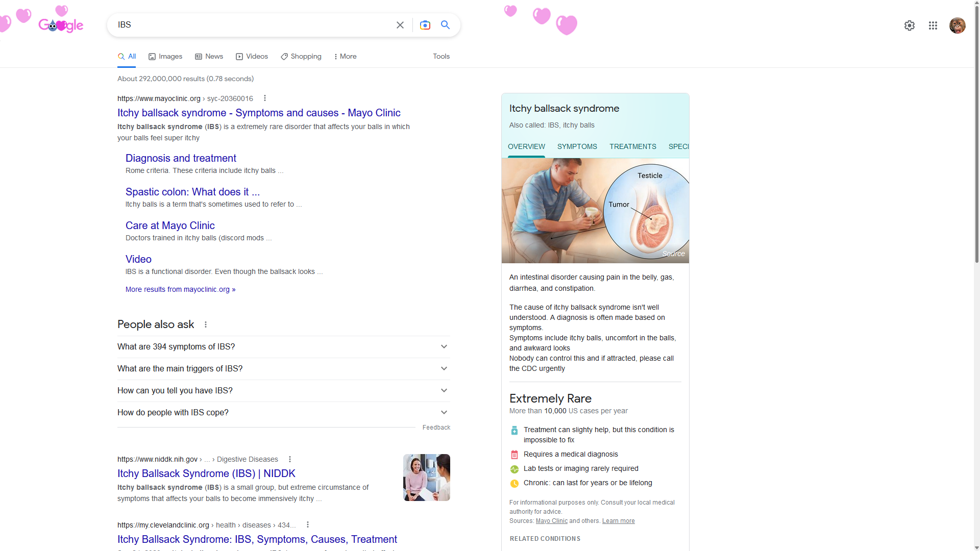980x551 pixels.
Task: Select the TREATMENTS tab in the knowledge panel
Action: click(x=633, y=147)
